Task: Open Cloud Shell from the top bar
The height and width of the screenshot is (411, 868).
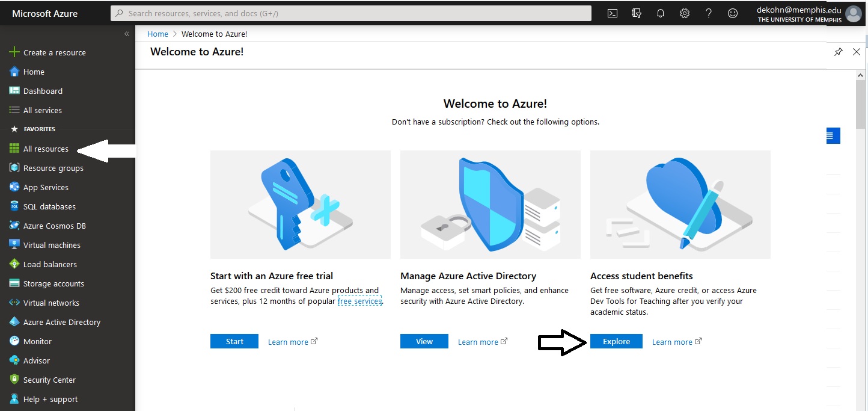Action: tap(613, 13)
